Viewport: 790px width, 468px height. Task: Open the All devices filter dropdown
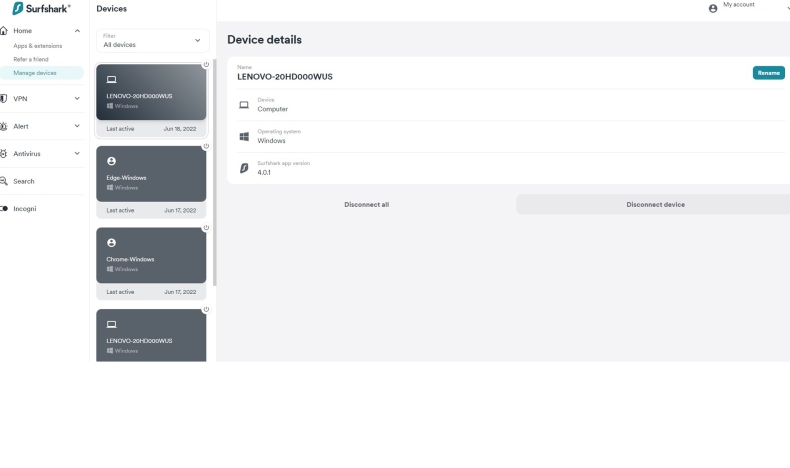[152, 41]
